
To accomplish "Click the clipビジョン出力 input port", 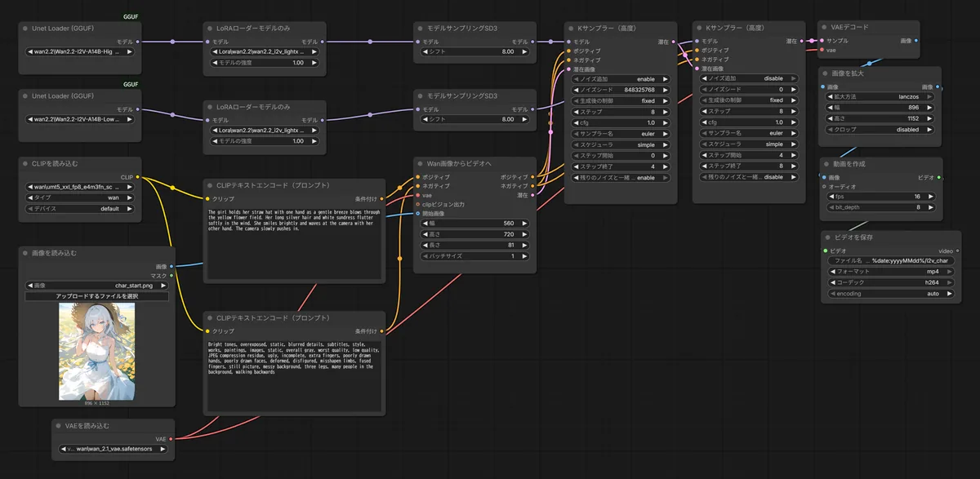I will [417, 205].
